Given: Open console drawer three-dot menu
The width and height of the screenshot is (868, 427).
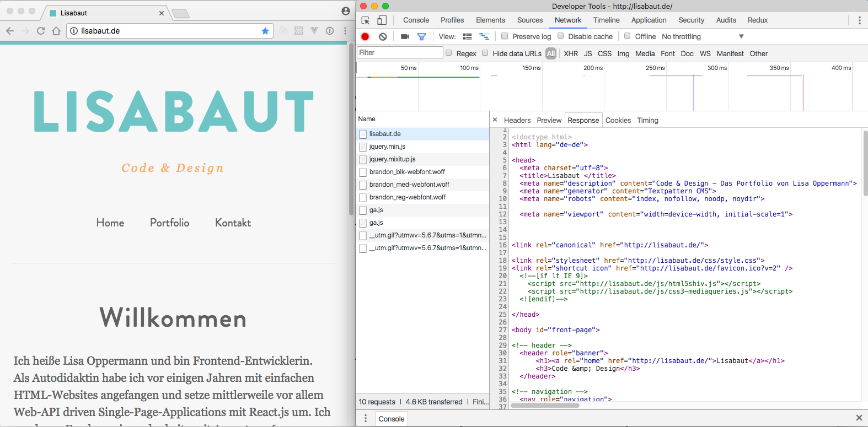Looking at the screenshot, I should coord(365,419).
